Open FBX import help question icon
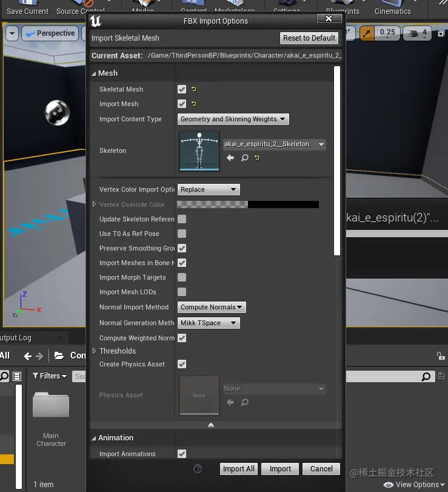 coord(198,469)
